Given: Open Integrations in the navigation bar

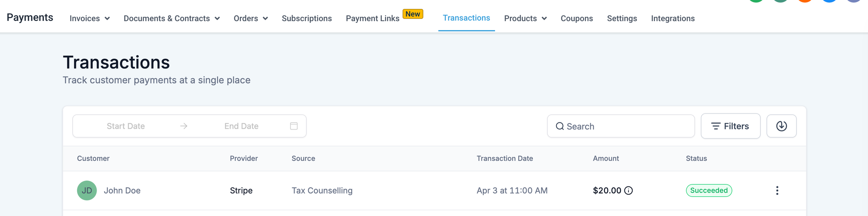Looking at the screenshot, I should [673, 19].
